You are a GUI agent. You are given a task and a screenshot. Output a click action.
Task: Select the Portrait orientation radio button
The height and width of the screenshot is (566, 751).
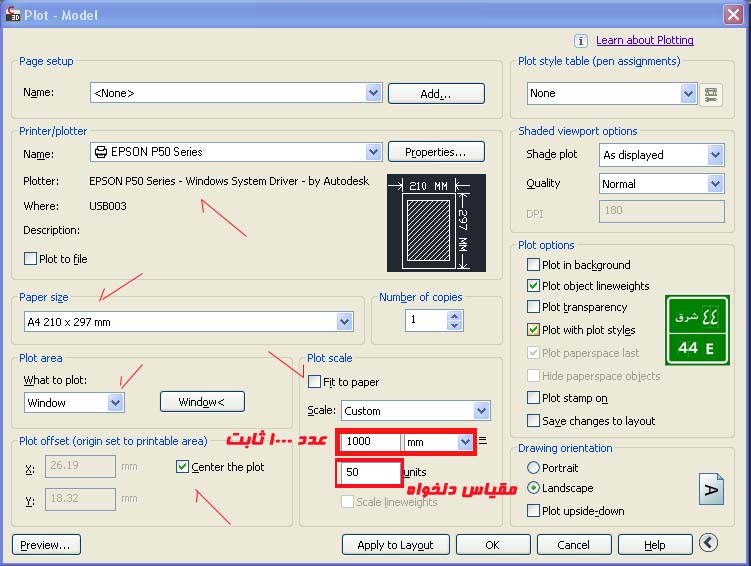(532, 468)
